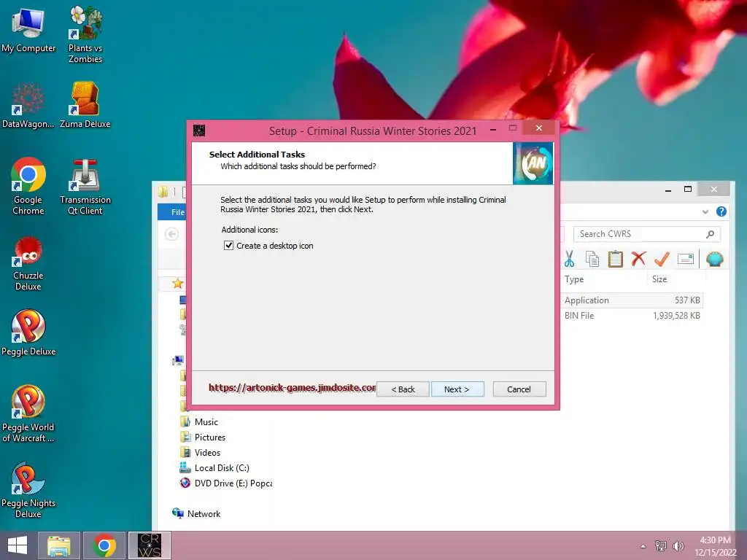
Task: Select the BIN File row
Action: [632, 315]
